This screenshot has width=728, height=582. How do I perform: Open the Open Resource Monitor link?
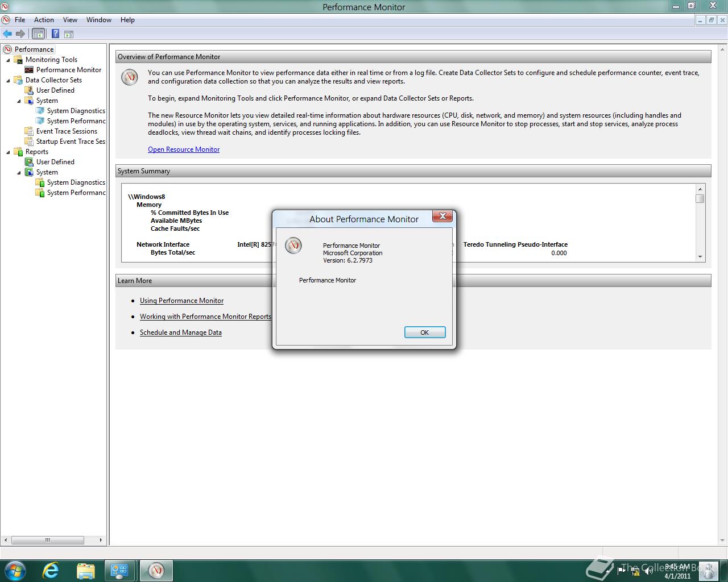(184, 149)
